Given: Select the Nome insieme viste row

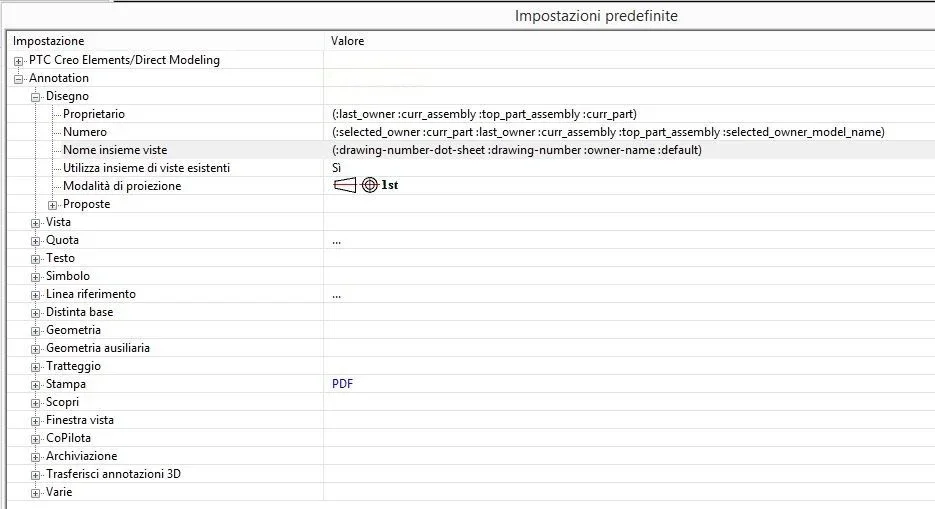Looking at the screenshot, I should pyautogui.click(x=471, y=150).
